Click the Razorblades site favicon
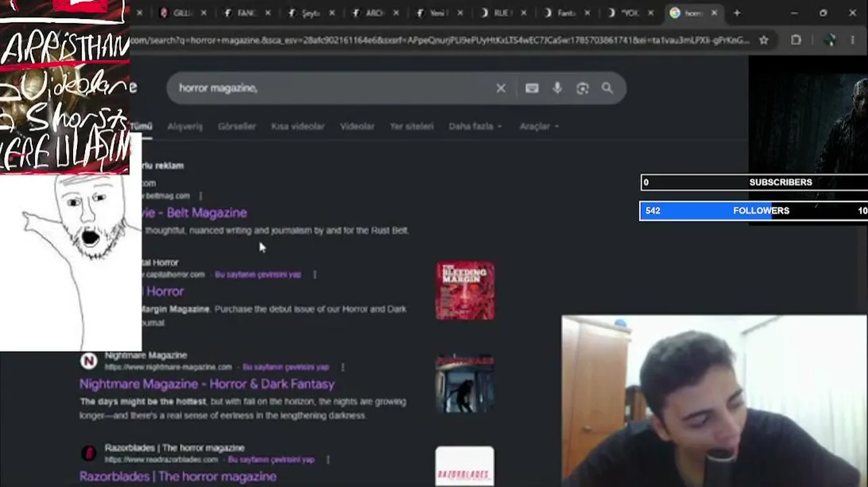This screenshot has width=868, height=487. [x=89, y=453]
